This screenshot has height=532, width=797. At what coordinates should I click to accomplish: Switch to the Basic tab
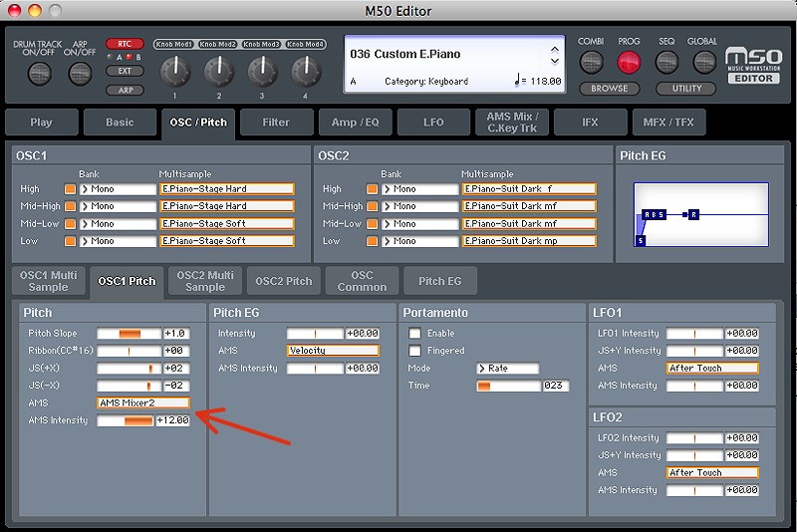click(x=120, y=122)
